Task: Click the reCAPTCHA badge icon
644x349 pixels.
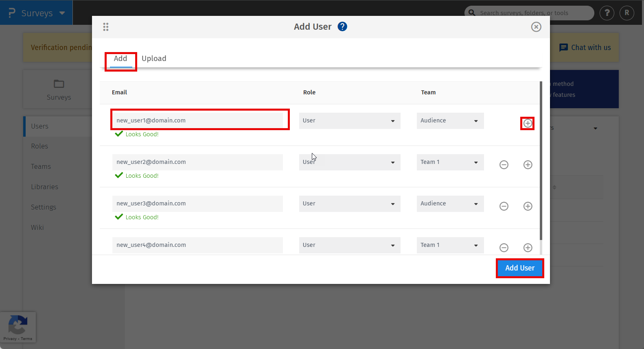Action: (x=18, y=325)
